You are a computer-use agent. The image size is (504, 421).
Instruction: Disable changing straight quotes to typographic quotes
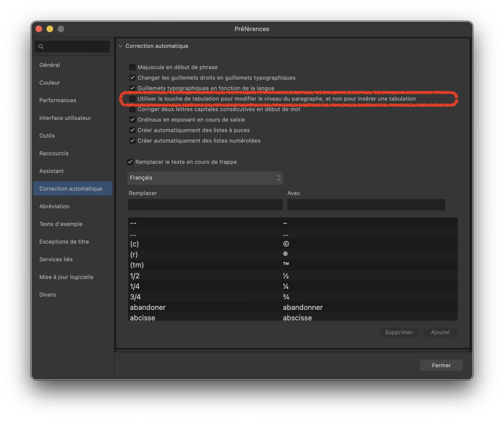pyautogui.click(x=132, y=77)
